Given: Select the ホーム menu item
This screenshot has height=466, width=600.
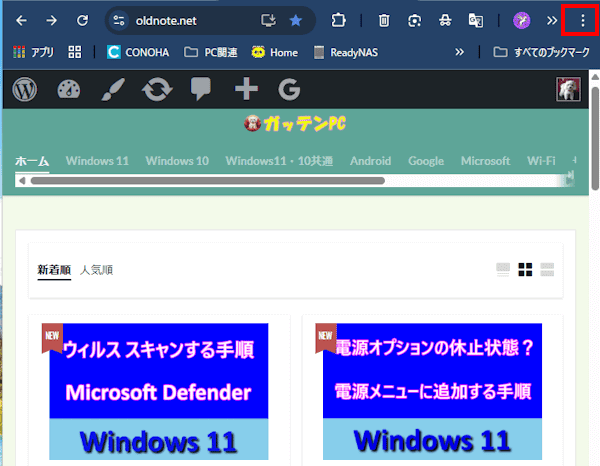Looking at the screenshot, I should [32, 161].
